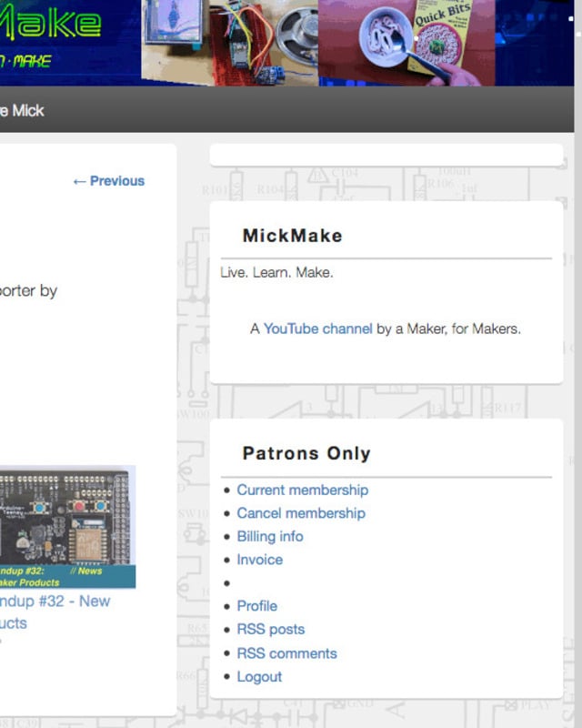
Task: Go to Profile page
Action: 257,606
